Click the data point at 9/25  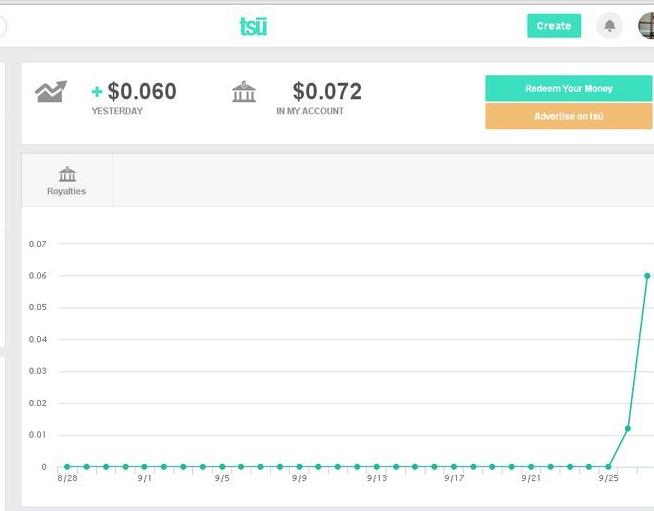pos(608,466)
